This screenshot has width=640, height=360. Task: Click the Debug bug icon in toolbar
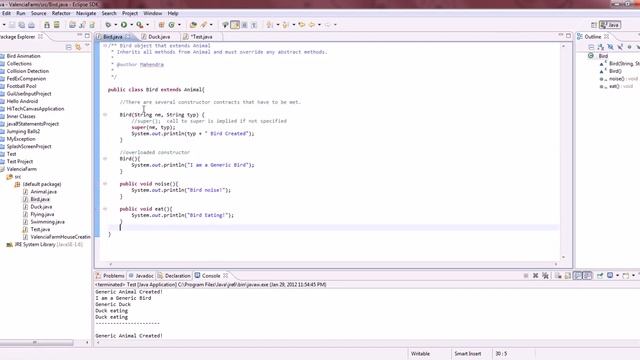(108, 25)
